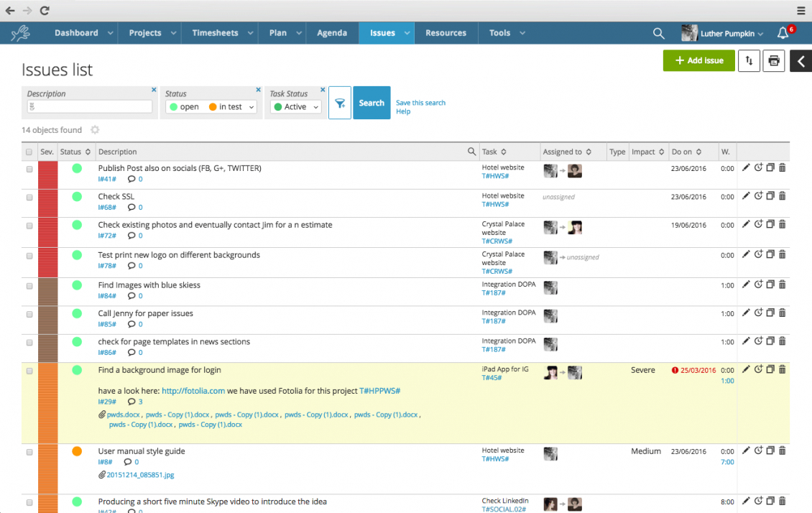Collapse the side panel with the black arrow

(x=801, y=61)
